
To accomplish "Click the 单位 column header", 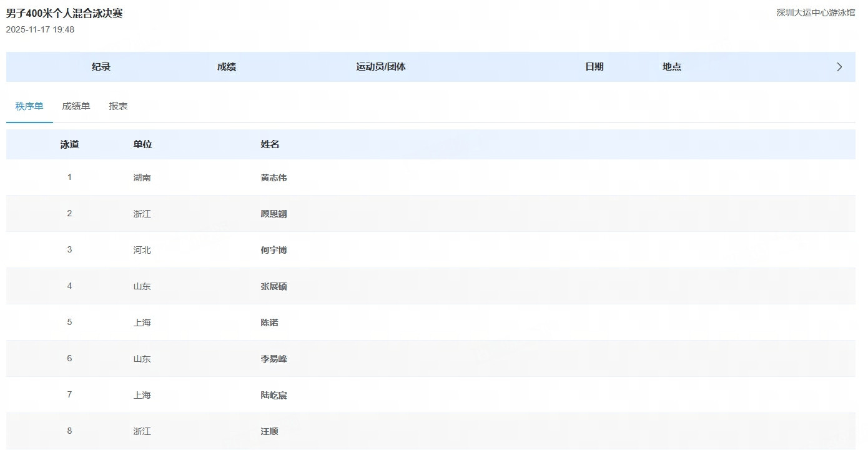I will (x=142, y=144).
